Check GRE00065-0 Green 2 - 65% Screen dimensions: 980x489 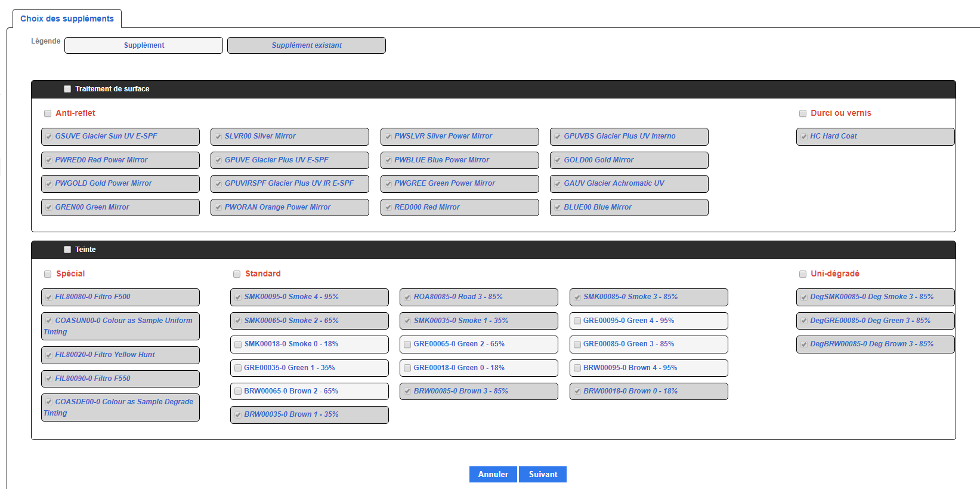pos(407,345)
